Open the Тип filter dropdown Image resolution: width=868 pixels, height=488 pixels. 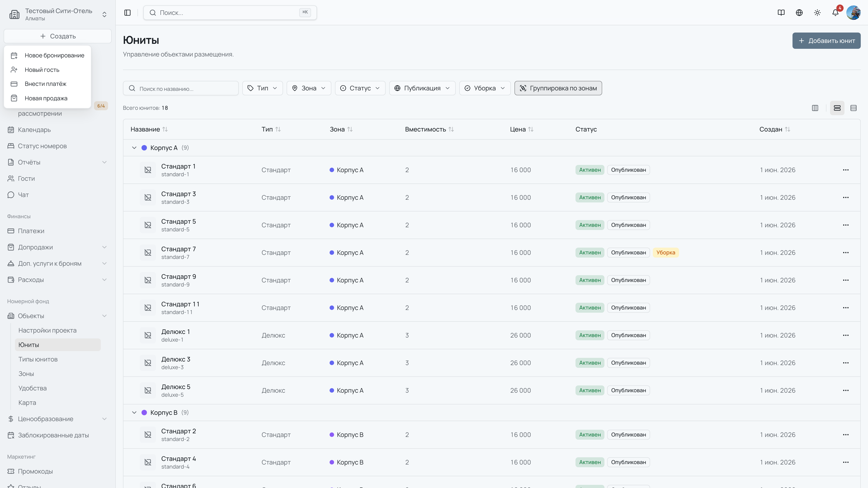point(262,88)
